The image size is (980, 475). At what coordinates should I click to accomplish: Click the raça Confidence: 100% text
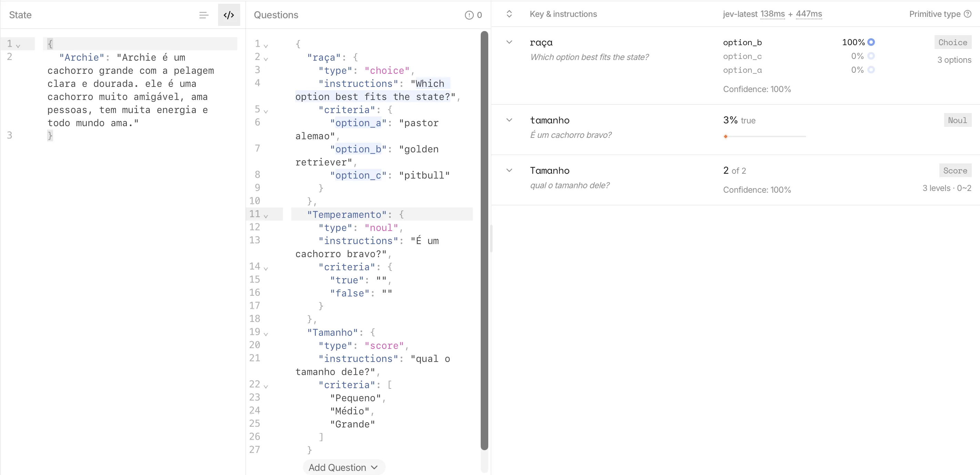[757, 89]
